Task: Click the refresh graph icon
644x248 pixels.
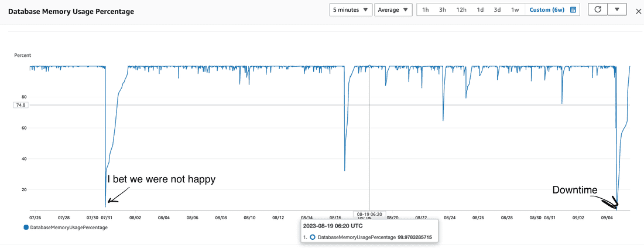Action: (x=598, y=10)
